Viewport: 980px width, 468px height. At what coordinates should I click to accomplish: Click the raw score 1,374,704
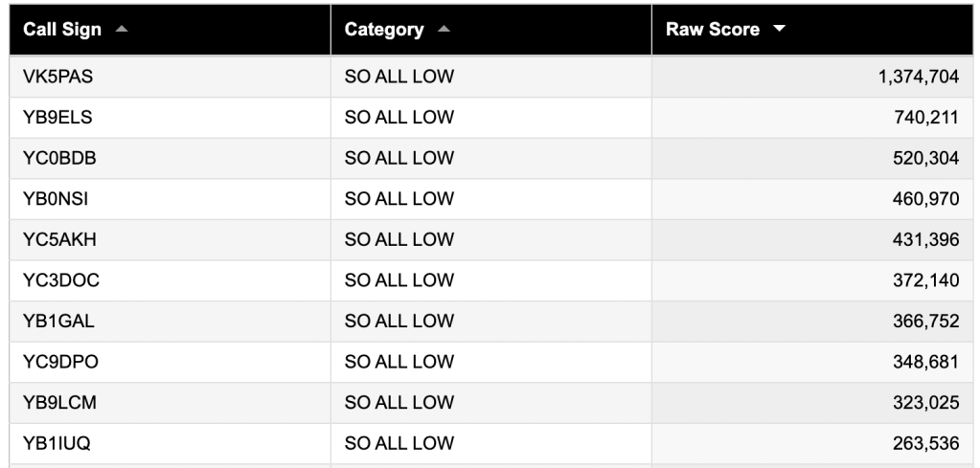pyautogui.click(x=918, y=78)
